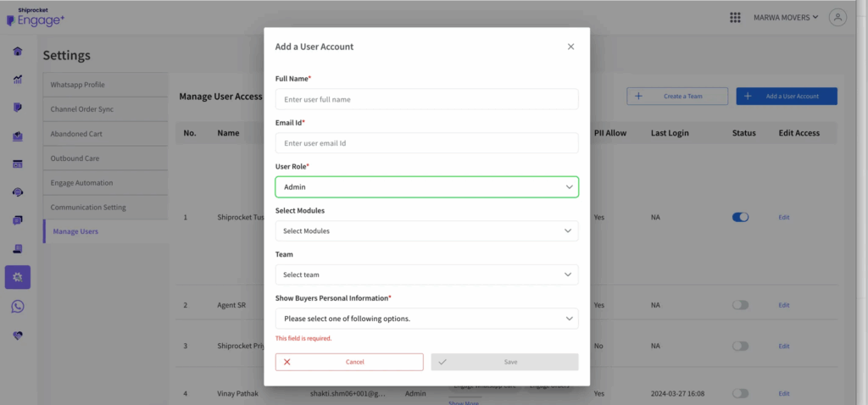Open the Whatsapp Profile settings tab
This screenshot has width=868, height=405.
(x=105, y=85)
